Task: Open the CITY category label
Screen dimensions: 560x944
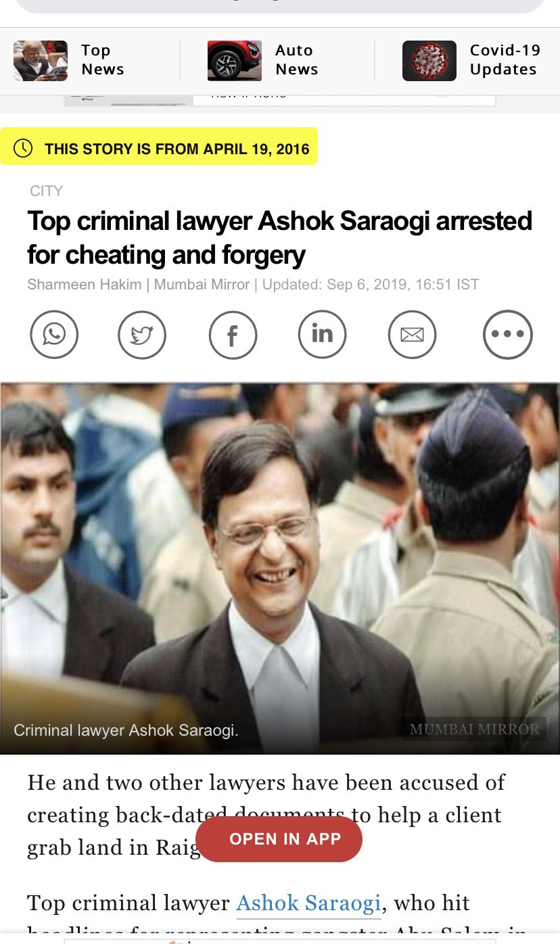Action: [x=47, y=191]
